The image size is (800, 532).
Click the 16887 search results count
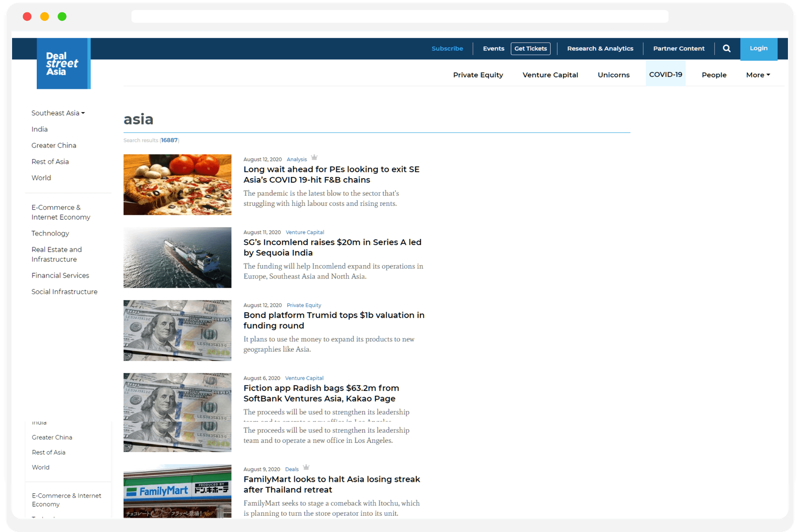[169, 140]
